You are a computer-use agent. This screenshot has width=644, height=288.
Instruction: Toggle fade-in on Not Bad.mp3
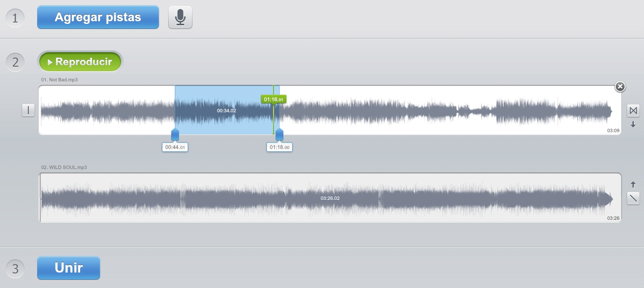(x=28, y=110)
